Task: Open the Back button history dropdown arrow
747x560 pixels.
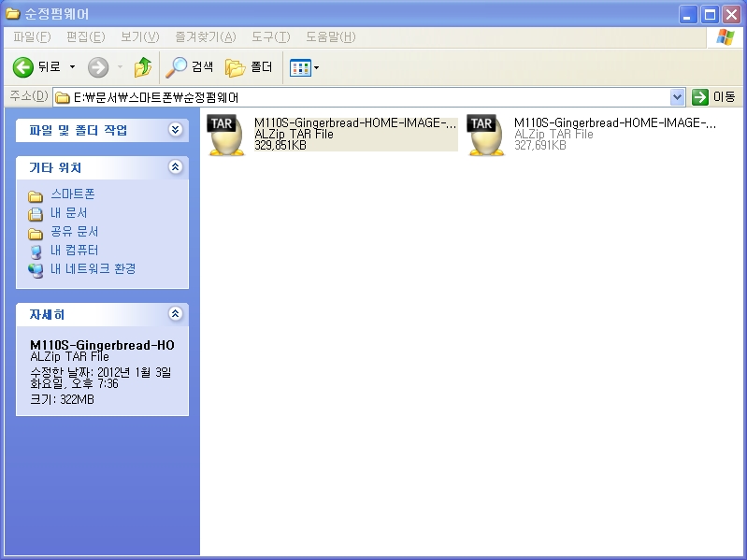Action: [x=73, y=67]
